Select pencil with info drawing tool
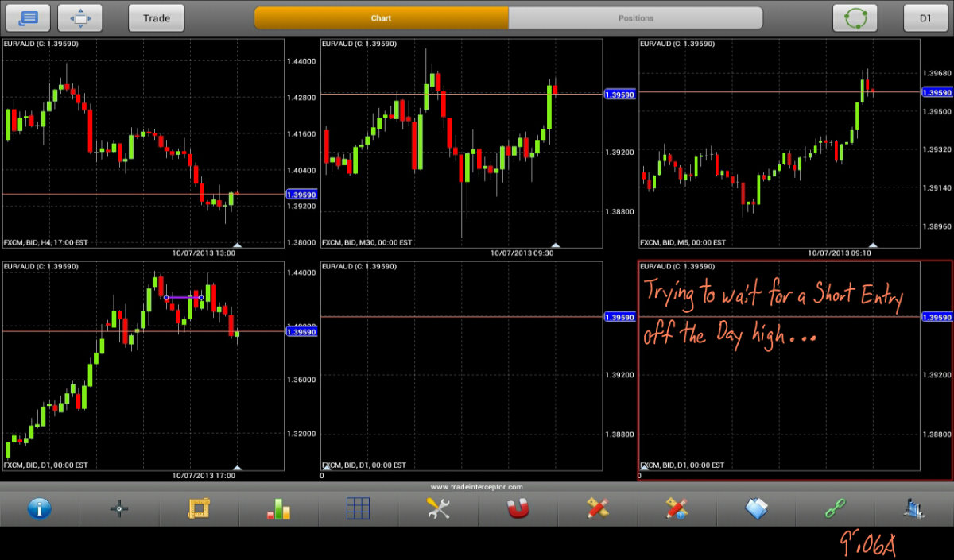 pyautogui.click(x=677, y=508)
